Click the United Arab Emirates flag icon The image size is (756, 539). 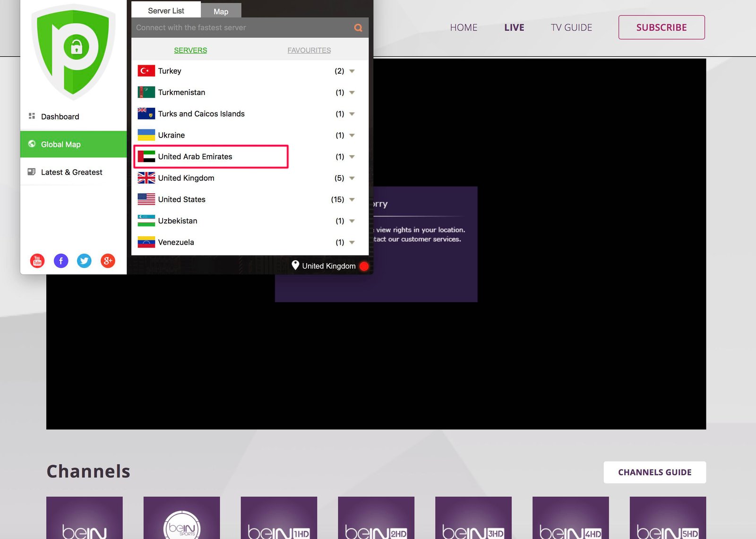[146, 156]
